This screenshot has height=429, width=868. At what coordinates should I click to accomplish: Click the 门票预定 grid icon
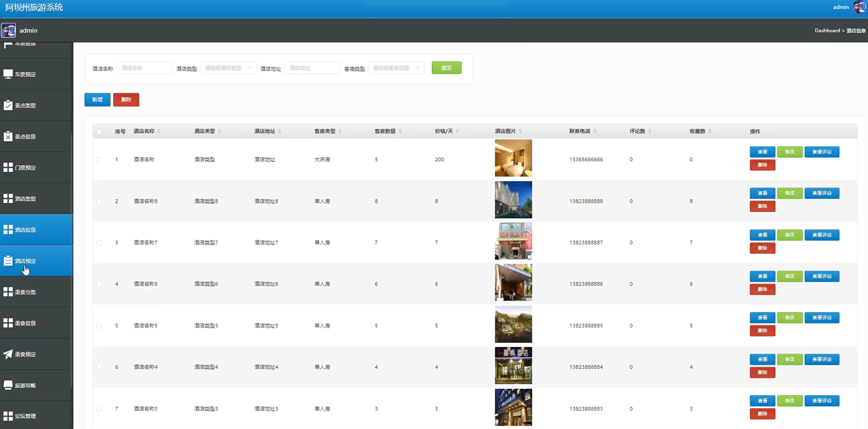click(x=8, y=167)
